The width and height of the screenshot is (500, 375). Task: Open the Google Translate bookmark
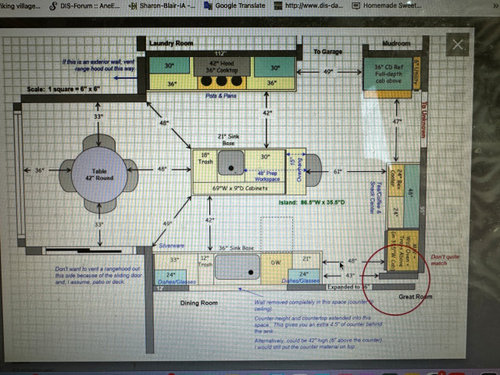click(235, 5)
